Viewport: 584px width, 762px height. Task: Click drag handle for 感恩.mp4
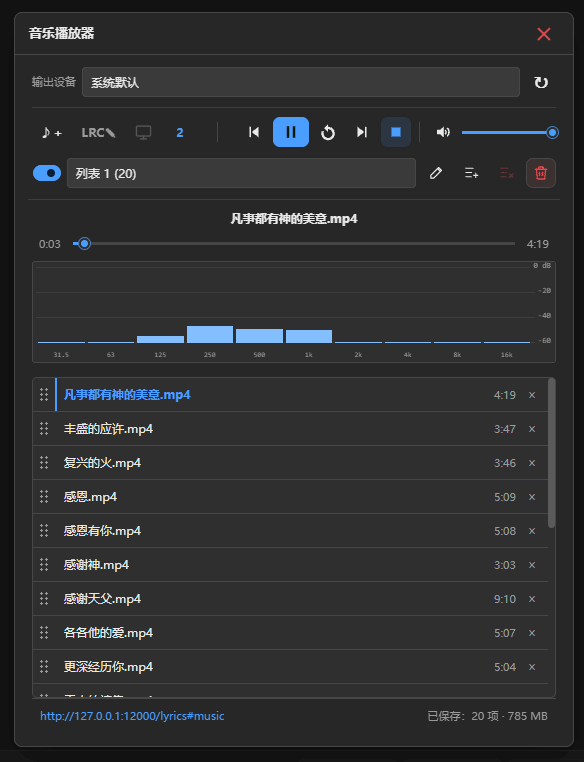[x=44, y=497]
